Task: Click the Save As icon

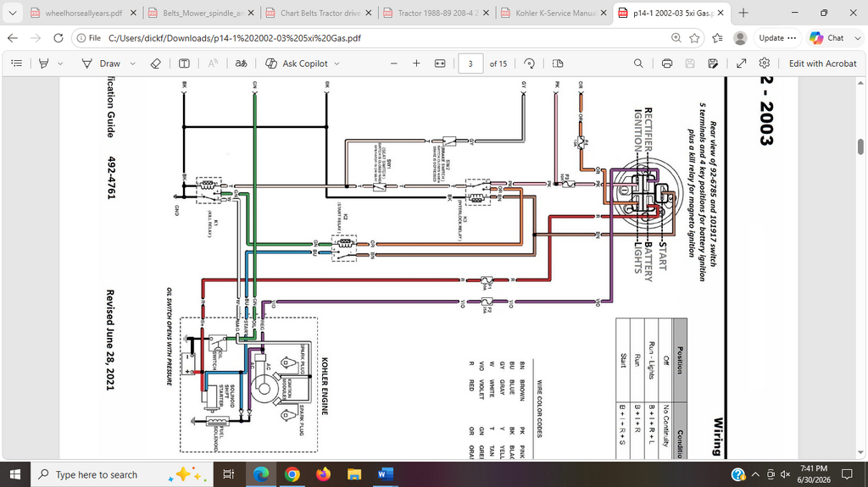Action: [713, 64]
